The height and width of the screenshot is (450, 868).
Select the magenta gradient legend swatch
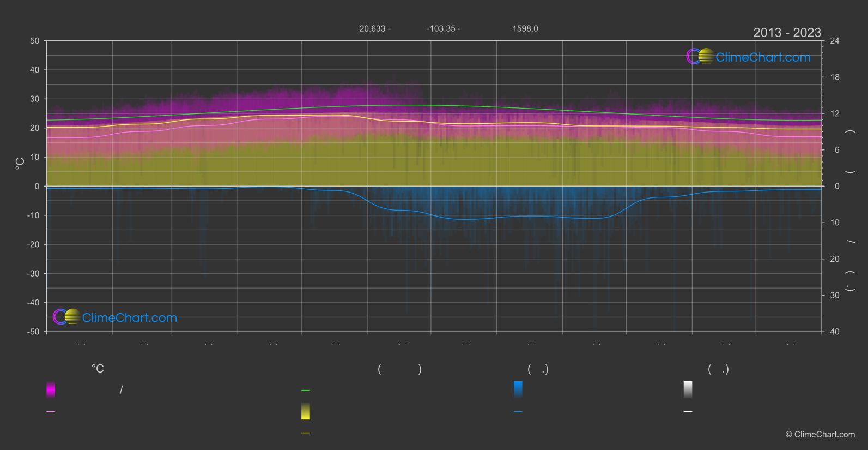coord(51,389)
